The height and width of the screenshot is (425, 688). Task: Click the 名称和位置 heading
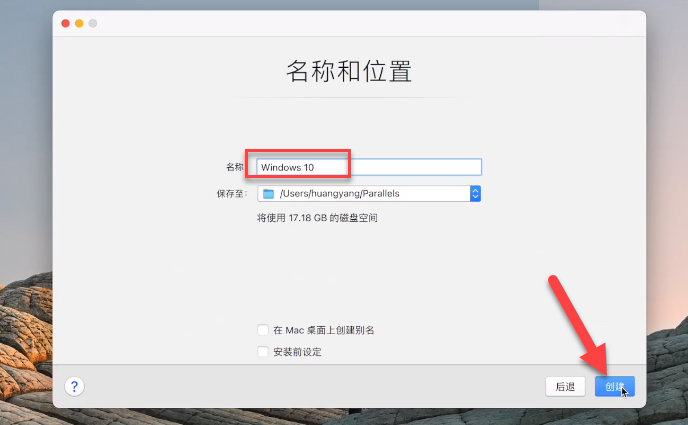click(349, 71)
